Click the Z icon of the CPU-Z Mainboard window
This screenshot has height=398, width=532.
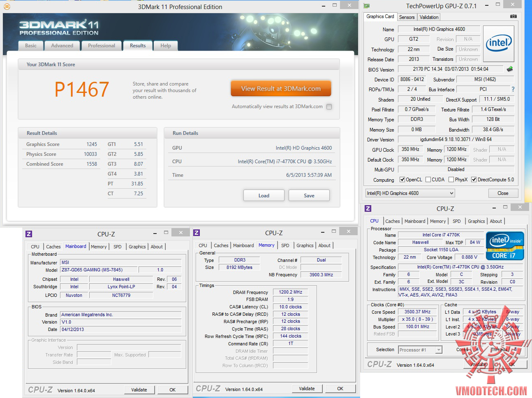[x=29, y=234]
